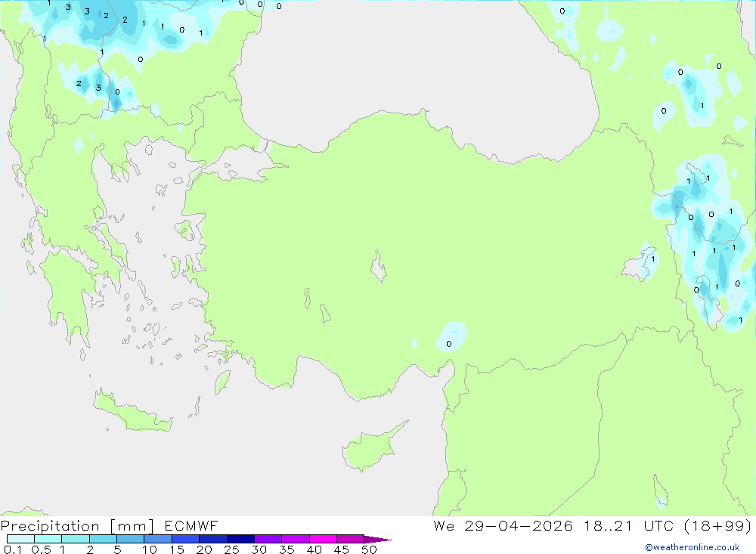This screenshot has width=756, height=554.
Task: Click the legend value '40'
Action: click(314, 549)
